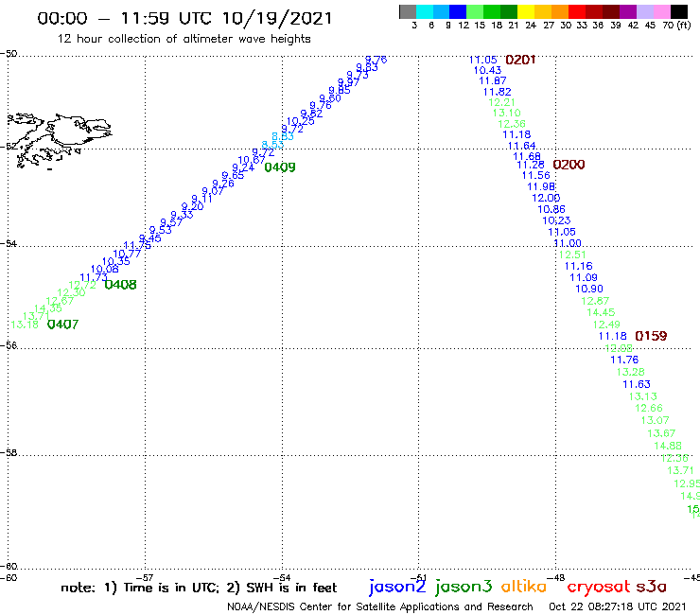Viewport: 700px width, 615px height.
Task: Click the "s3a" satellite label
Action: [651, 587]
